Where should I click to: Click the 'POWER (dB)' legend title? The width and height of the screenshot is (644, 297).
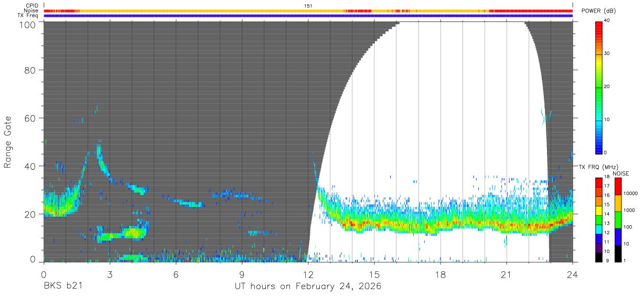pyautogui.click(x=598, y=11)
